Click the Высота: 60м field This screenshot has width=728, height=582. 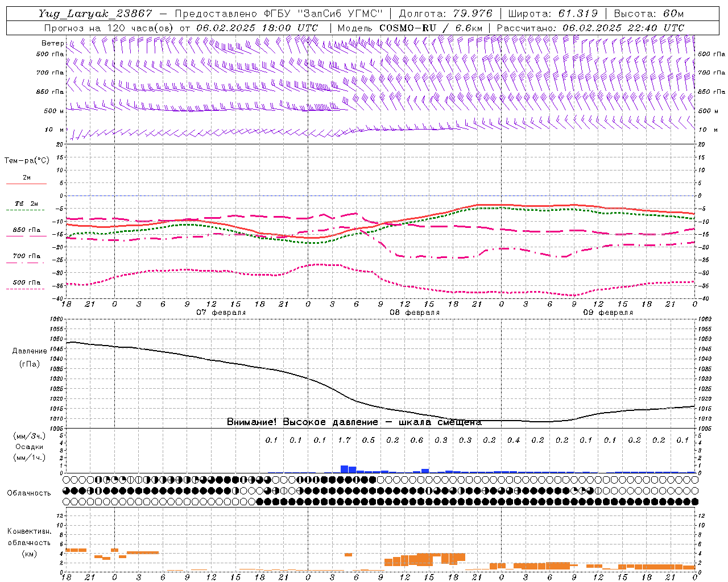pyautogui.click(x=648, y=14)
